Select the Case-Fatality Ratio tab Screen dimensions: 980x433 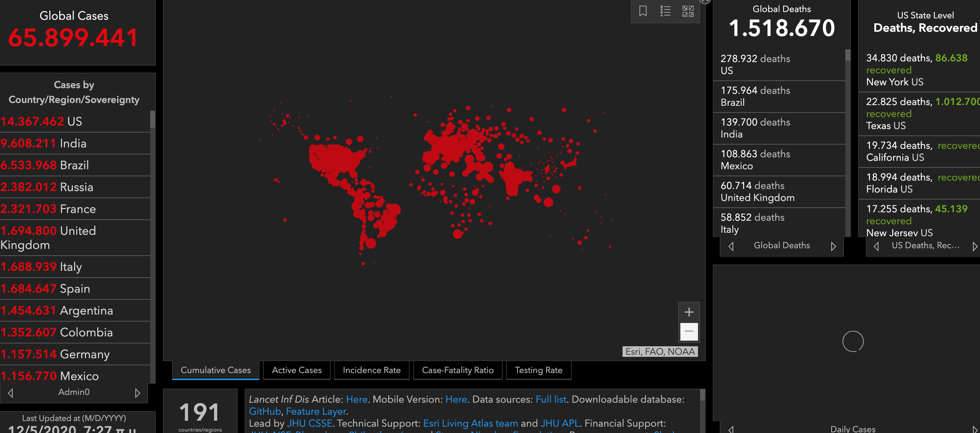point(457,370)
